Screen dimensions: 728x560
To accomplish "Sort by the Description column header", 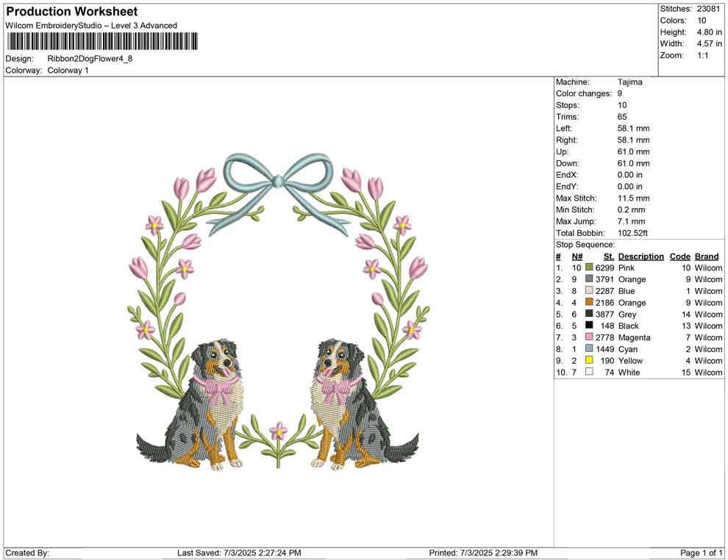I will [x=640, y=256].
